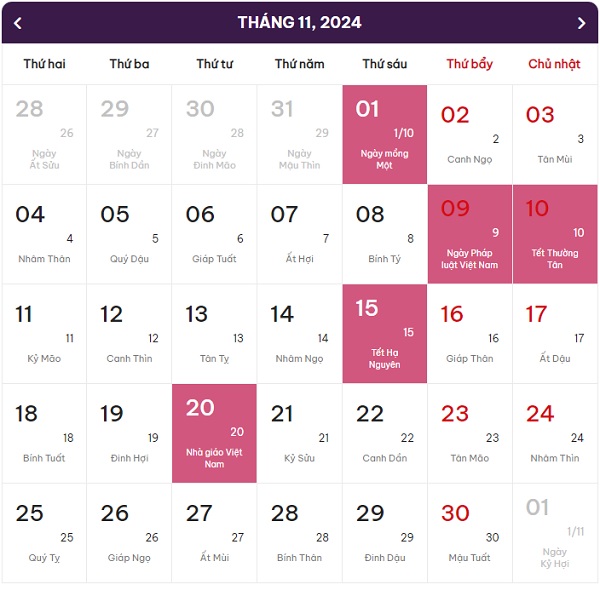The image size is (600, 596).
Task: Select November 30 Mậu Tuất date
Action: pyautogui.click(x=470, y=532)
